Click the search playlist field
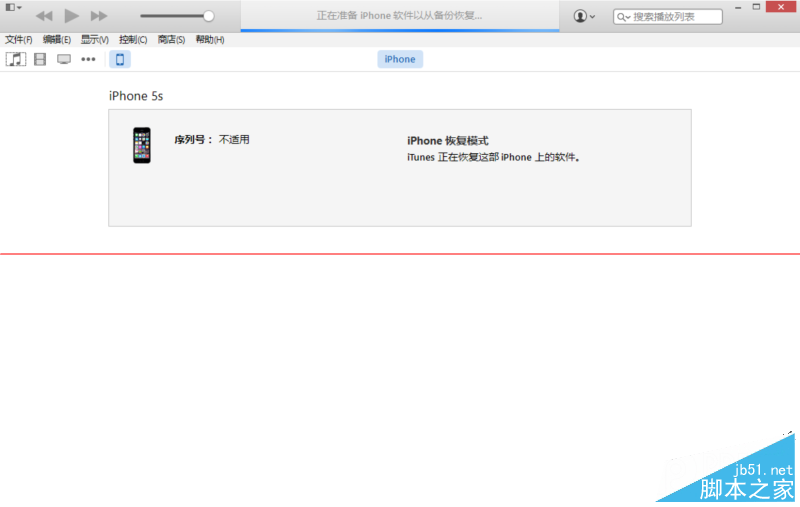This screenshot has width=800, height=507. (x=667, y=17)
